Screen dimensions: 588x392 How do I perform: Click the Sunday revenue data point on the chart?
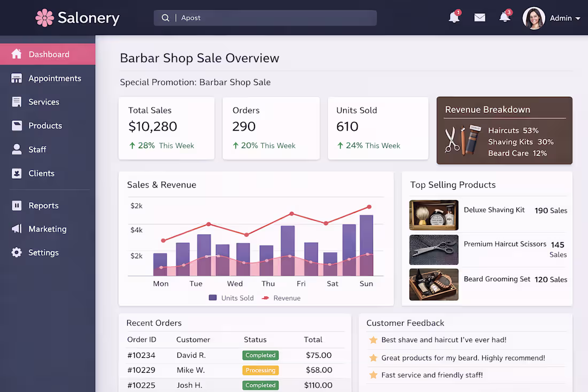[x=369, y=206]
